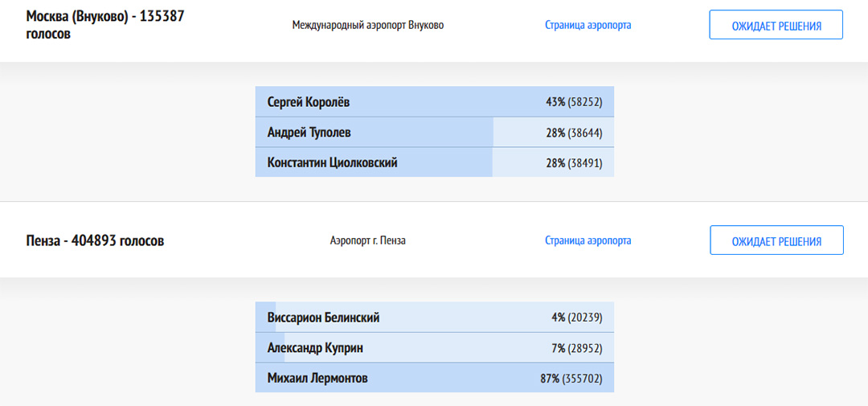The image size is (868, 406).
Task: Click the 43% (58252) vote count
Action: [574, 102]
